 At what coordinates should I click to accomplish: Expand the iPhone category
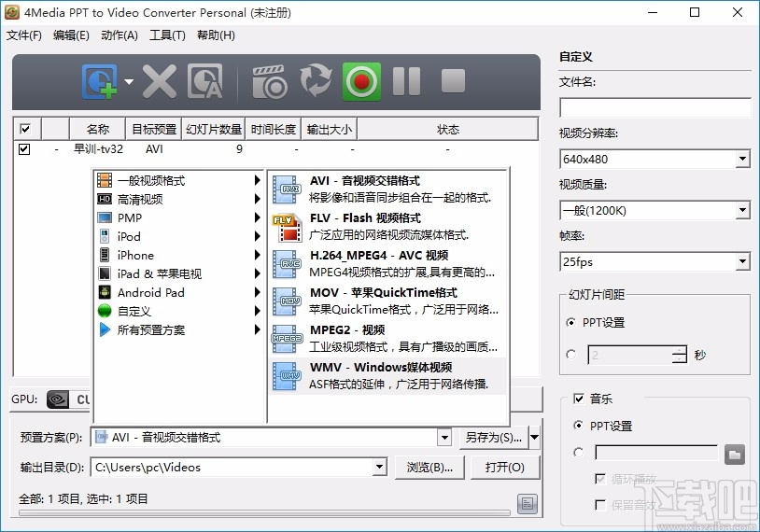[x=179, y=256]
